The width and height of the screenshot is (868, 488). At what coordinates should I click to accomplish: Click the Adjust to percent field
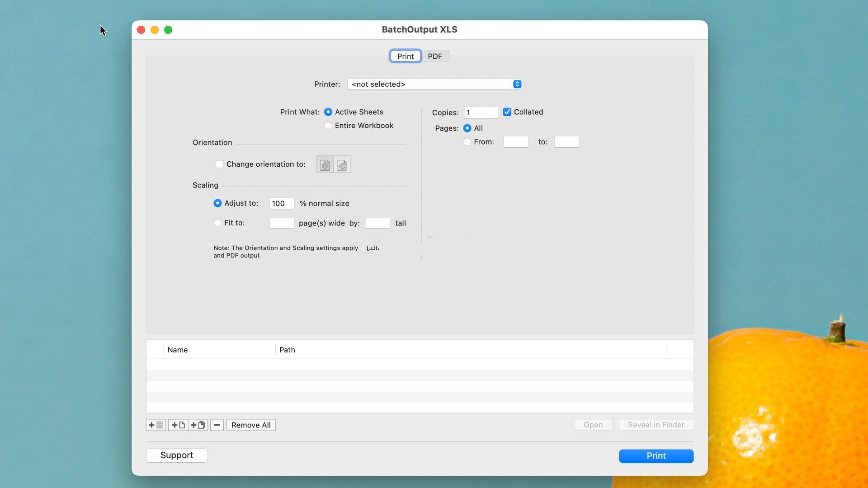(282, 203)
